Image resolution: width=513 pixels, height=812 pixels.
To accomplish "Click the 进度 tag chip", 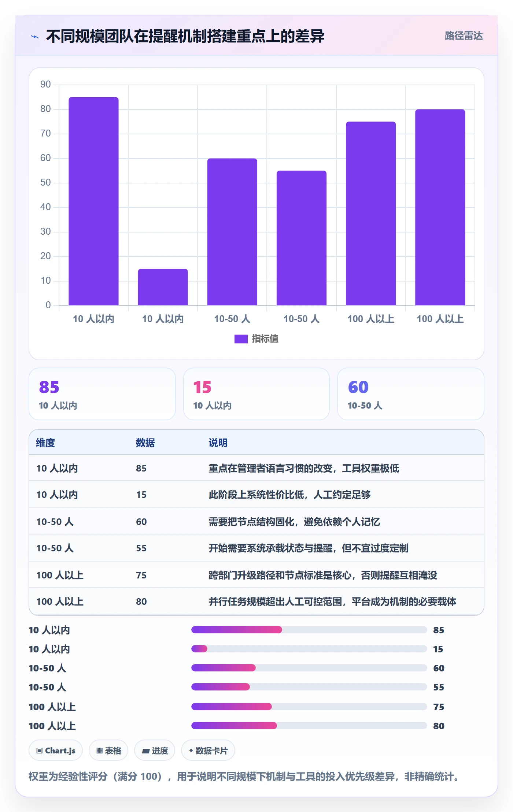I will pyautogui.click(x=155, y=750).
